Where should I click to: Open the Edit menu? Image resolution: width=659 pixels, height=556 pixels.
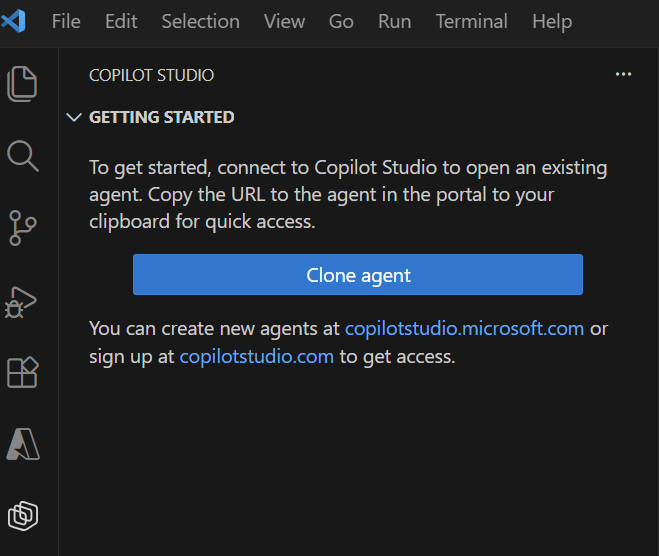click(x=121, y=21)
